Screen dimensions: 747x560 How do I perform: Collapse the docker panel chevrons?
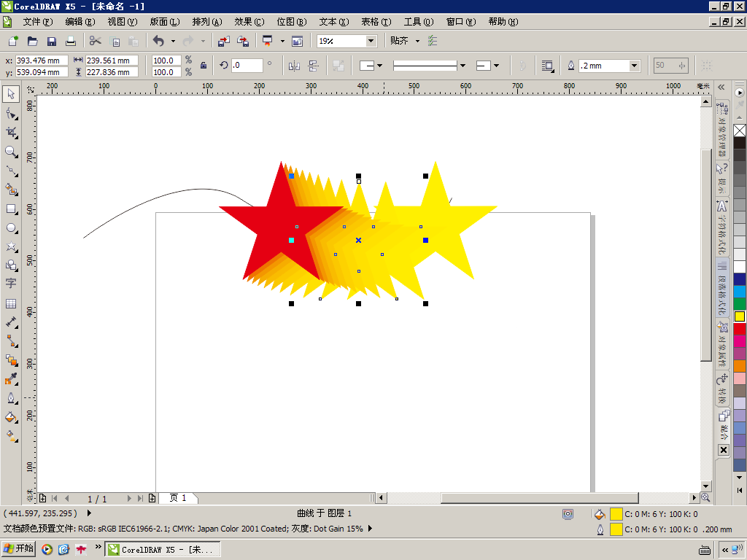[x=721, y=87]
